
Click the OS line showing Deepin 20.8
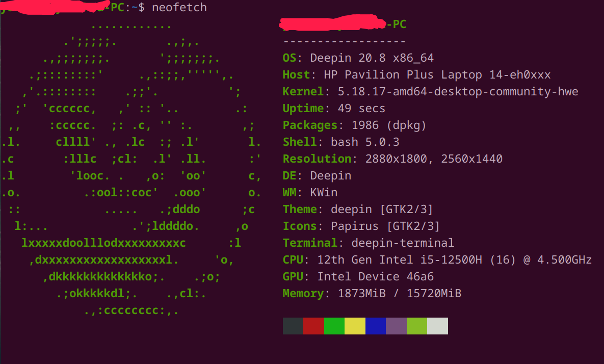point(358,58)
